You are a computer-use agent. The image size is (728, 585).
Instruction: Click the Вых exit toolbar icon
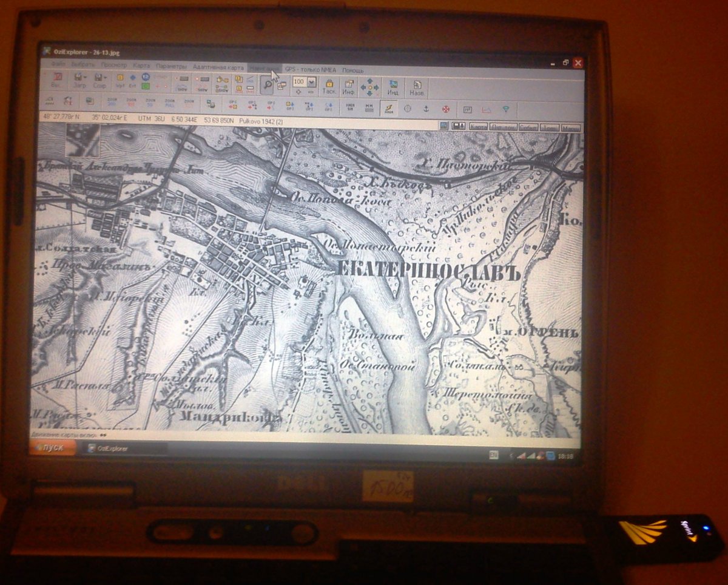(57, 79)
